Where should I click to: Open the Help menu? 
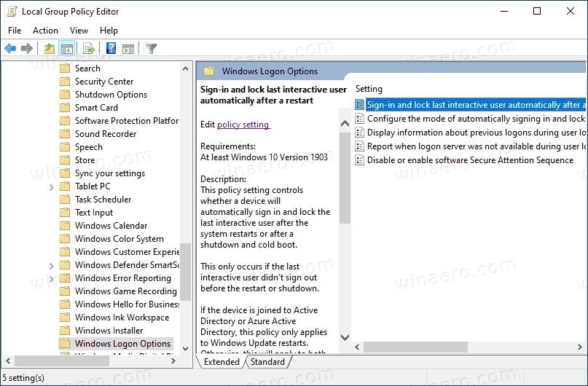[x=109, y=31]
